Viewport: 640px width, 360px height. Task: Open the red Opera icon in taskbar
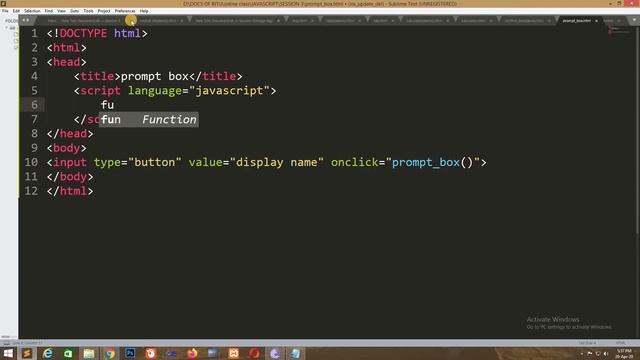[254, 353]
